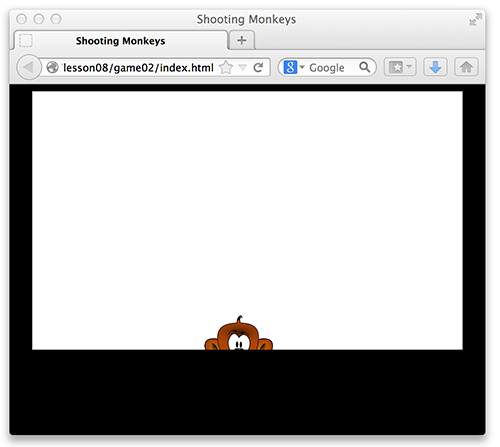
Task: Click the lesson08/game02/index.html address field
Action: (138, 68)
